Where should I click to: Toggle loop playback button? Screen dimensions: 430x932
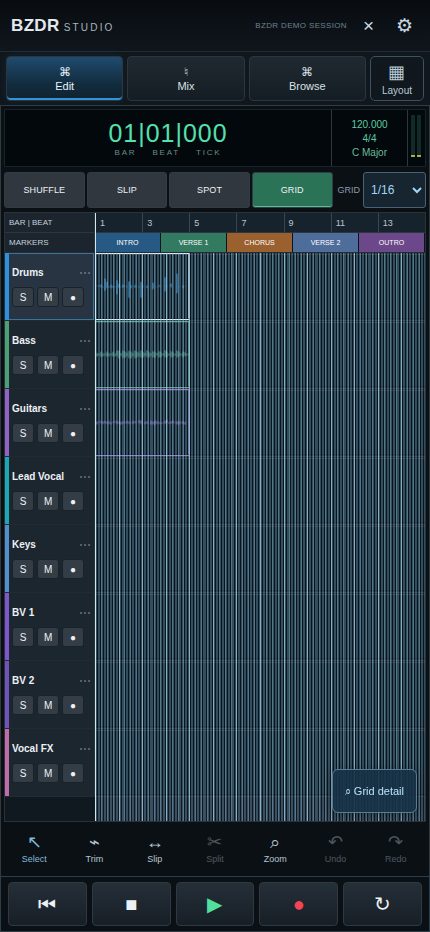click(x=382, y=904)
